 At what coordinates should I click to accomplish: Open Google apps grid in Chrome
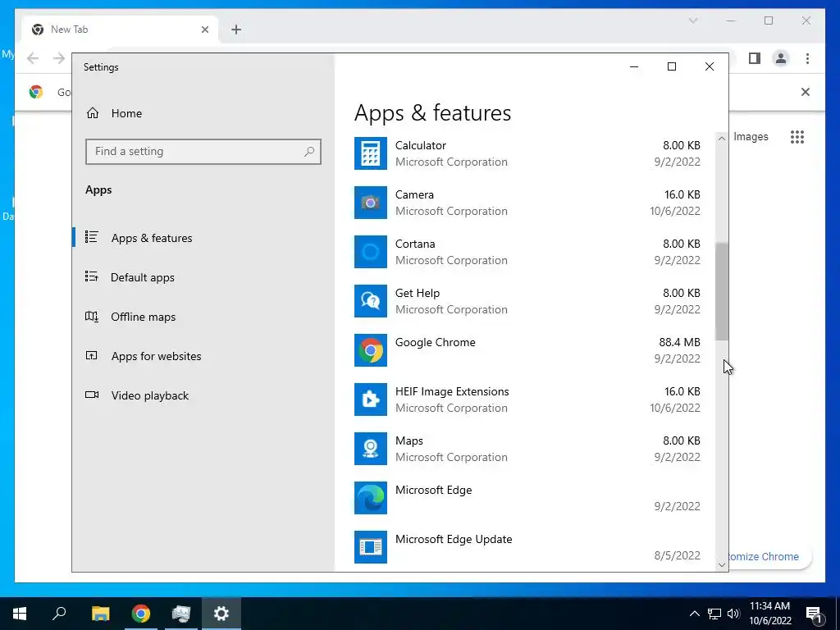point(797,137)
